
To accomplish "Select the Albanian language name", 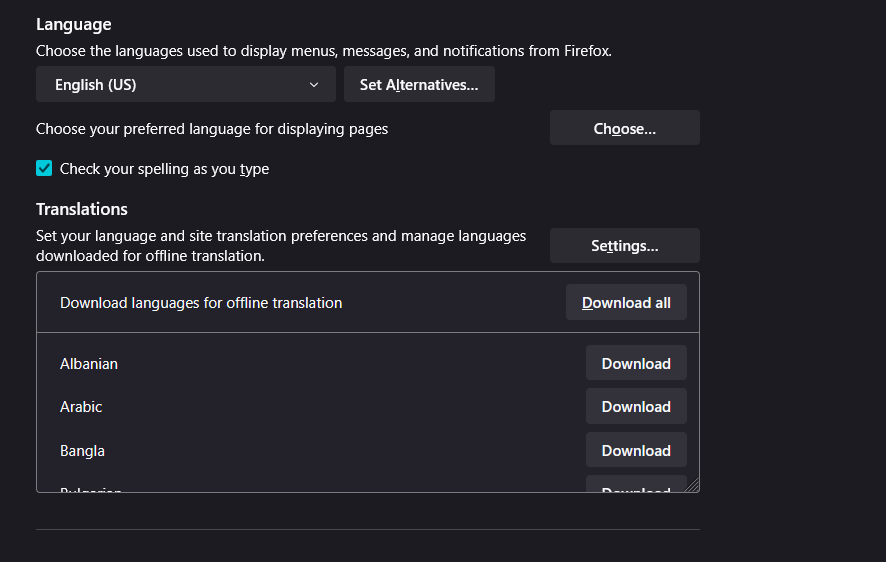I will tap(89, 364).
